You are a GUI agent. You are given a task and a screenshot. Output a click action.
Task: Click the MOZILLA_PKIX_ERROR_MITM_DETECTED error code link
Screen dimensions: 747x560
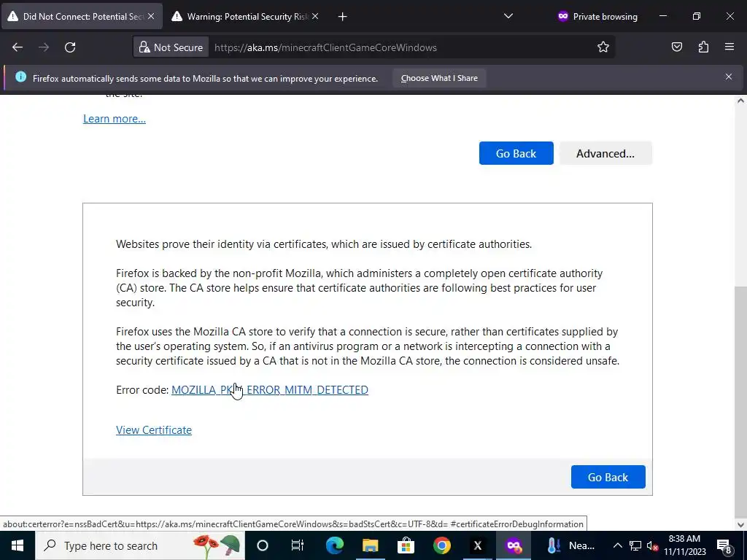pyautogui.click(x=270, y=389)
